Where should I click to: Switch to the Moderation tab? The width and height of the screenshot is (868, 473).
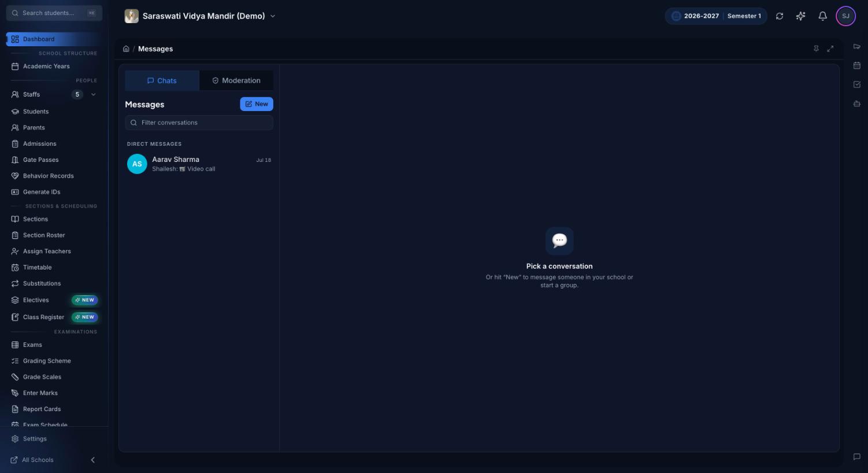(x=236, y=80)
